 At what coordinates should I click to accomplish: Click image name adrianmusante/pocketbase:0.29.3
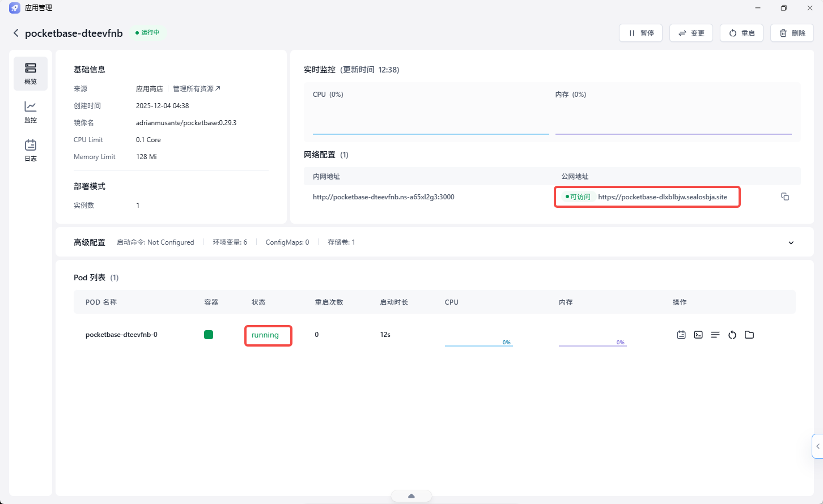pyautogui.click(x=186, y=123)
